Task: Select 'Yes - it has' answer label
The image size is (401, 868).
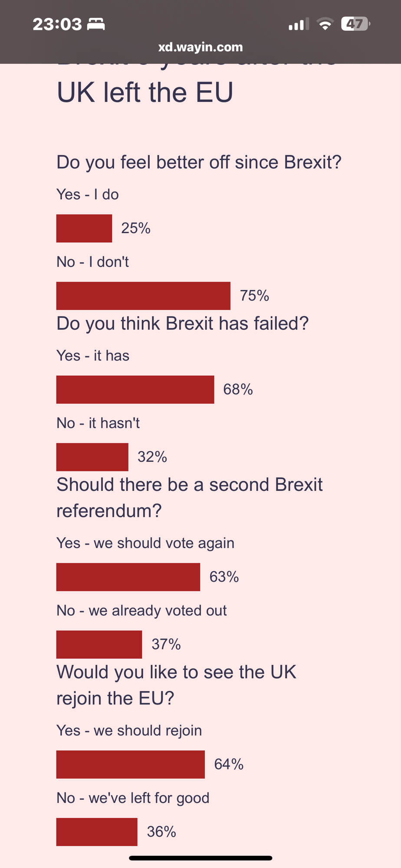Action: 93,355
